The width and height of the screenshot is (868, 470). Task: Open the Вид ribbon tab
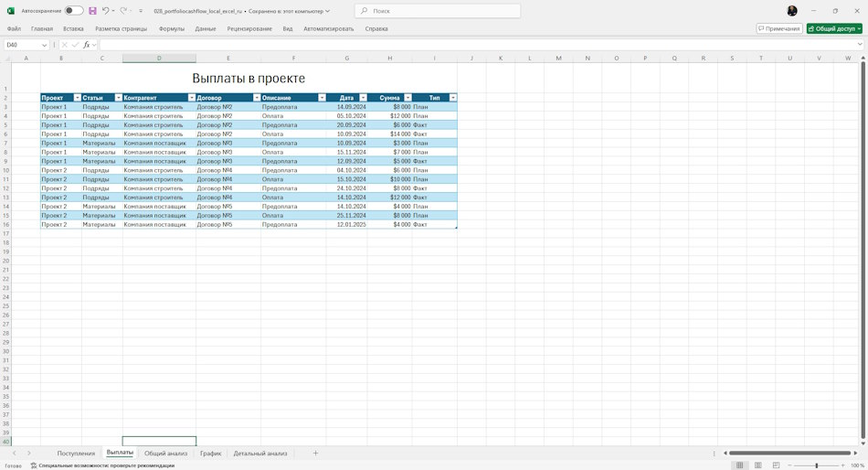(x=288, y=29)
